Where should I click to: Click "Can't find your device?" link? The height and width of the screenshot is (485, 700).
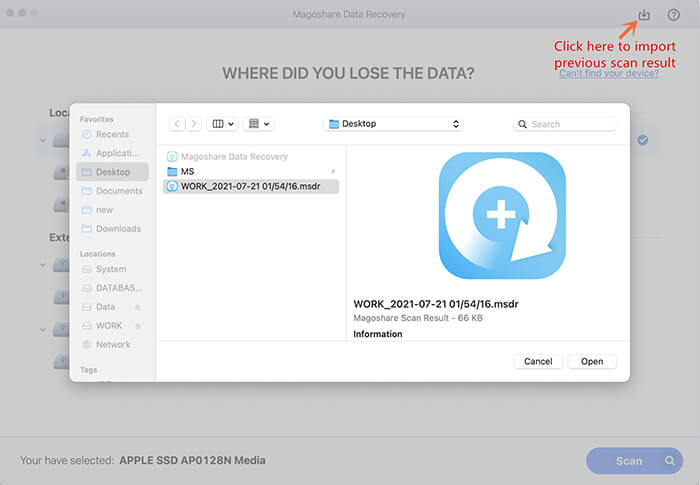[x=609, y=74]
